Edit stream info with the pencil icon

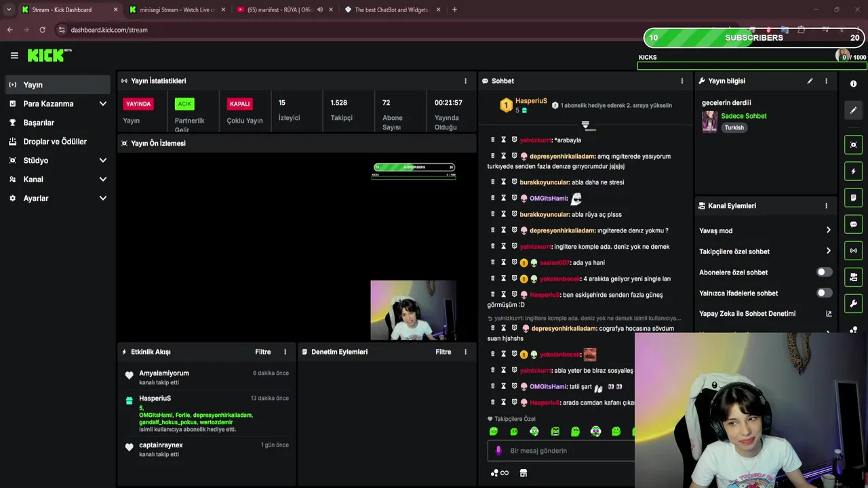(x=810, y=81)
